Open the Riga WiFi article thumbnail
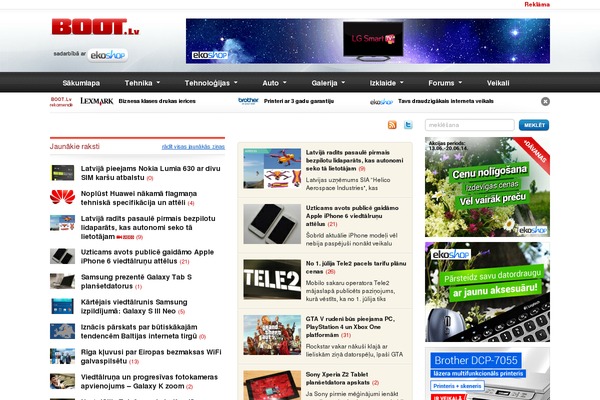 (x=62, y=356)
